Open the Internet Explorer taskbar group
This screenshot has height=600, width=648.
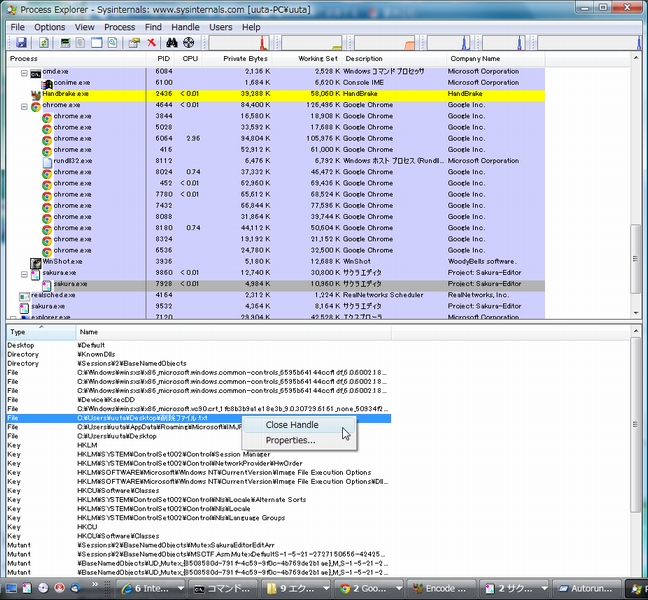tap(151, 588)
